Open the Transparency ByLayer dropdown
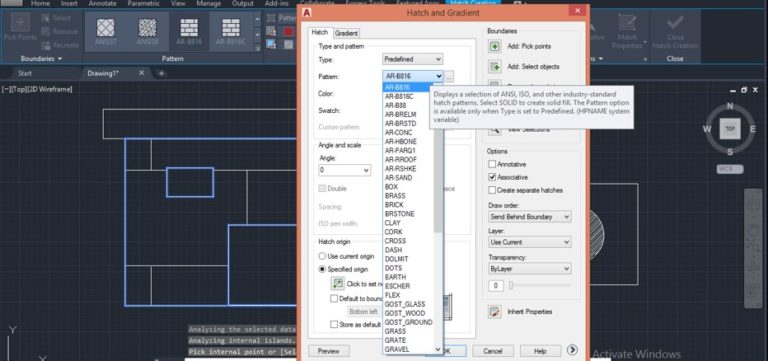 tap(529, 268)
